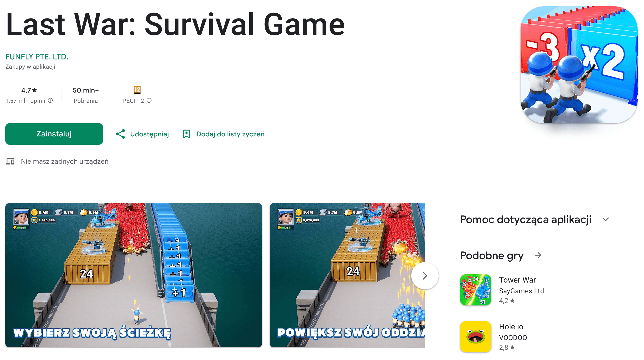644x360 pixels.
Task: Click the Zainstaluj button
Action: tap(54, 134)
